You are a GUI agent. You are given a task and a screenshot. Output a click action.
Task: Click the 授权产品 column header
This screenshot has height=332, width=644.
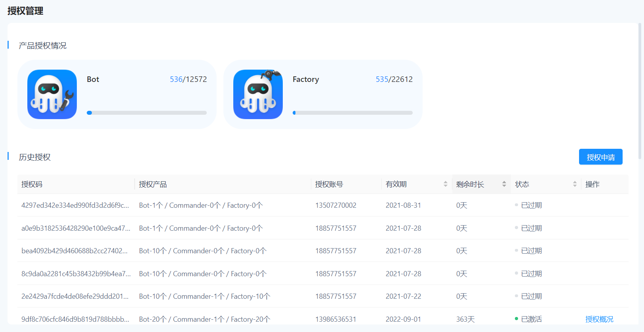(153, 184)
